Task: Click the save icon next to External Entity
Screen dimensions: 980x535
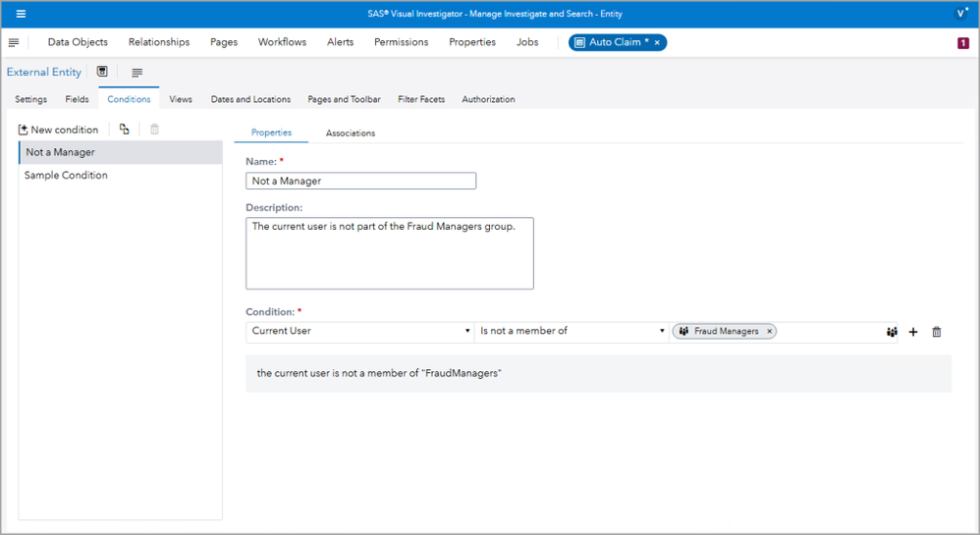Action: point(102,72)
